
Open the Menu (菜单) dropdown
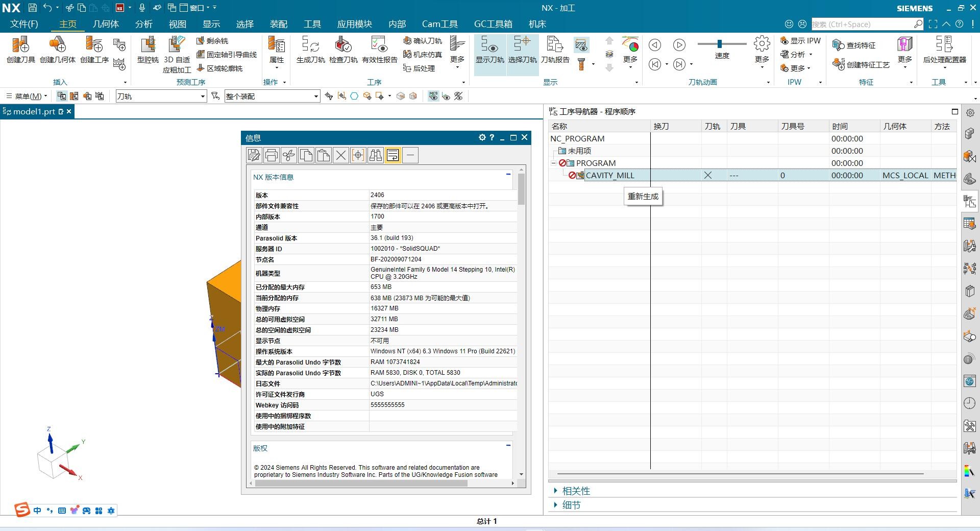coord(27,96)
